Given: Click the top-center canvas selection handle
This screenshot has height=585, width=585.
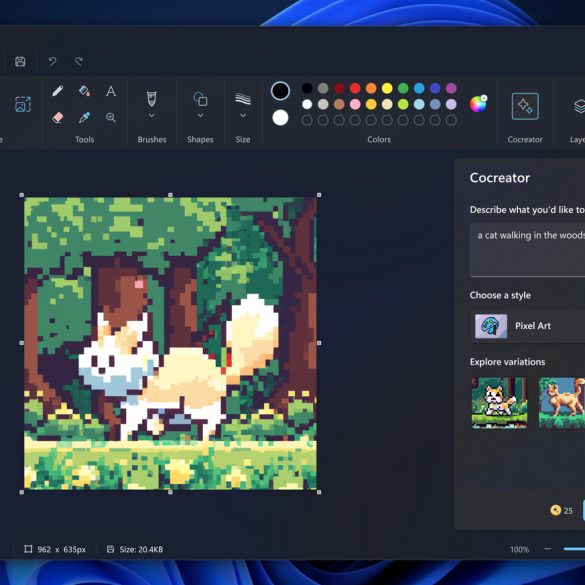Looking at the screenshot, I should pos(170,195).
